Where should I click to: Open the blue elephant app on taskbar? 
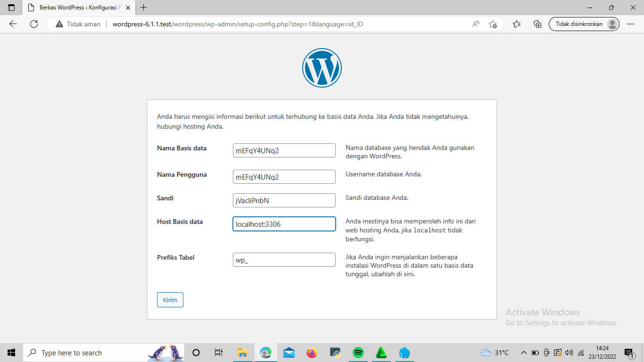coord(405,353)
